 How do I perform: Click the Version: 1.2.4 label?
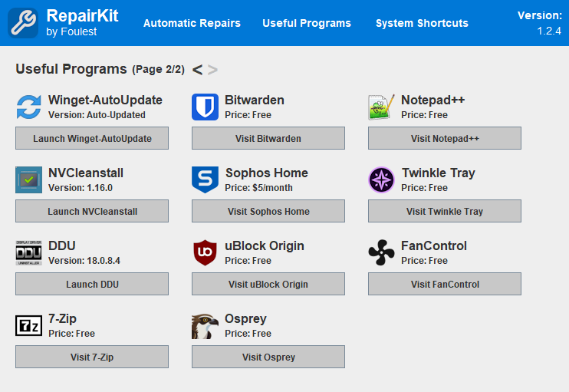point(540,23)
